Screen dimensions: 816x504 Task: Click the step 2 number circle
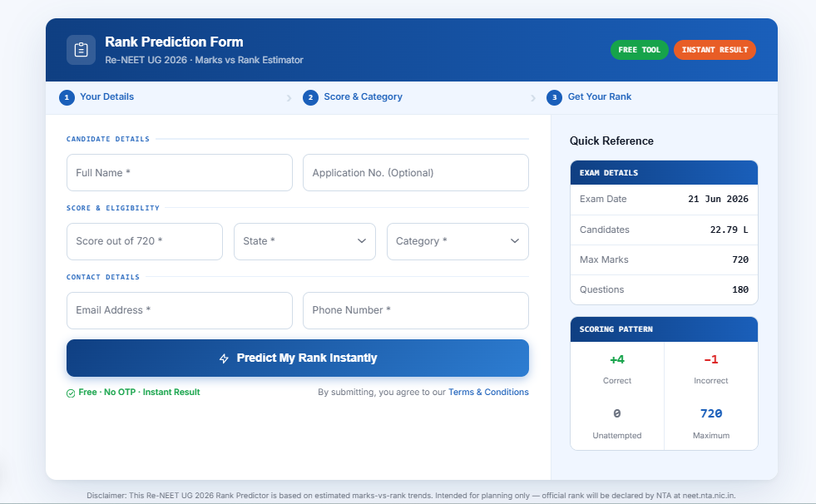pos(311,97)
